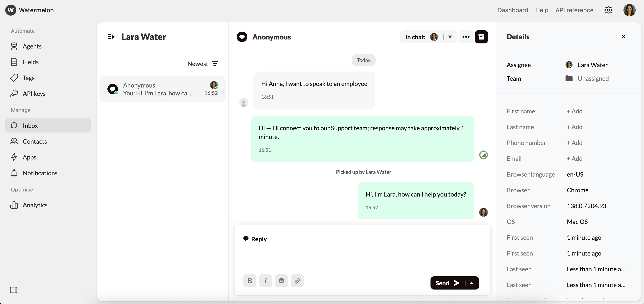Insert a link using the attachment icon

click(x=297, y=281)
